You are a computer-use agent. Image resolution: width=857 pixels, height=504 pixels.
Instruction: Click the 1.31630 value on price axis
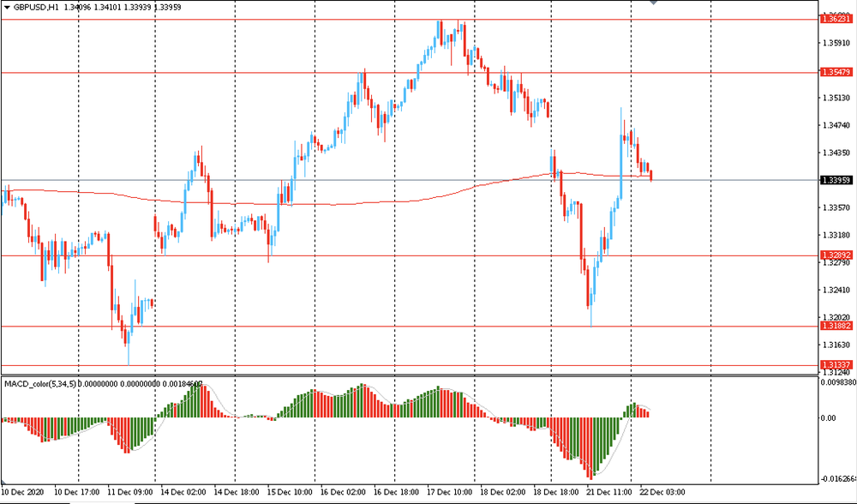[836, 345]
